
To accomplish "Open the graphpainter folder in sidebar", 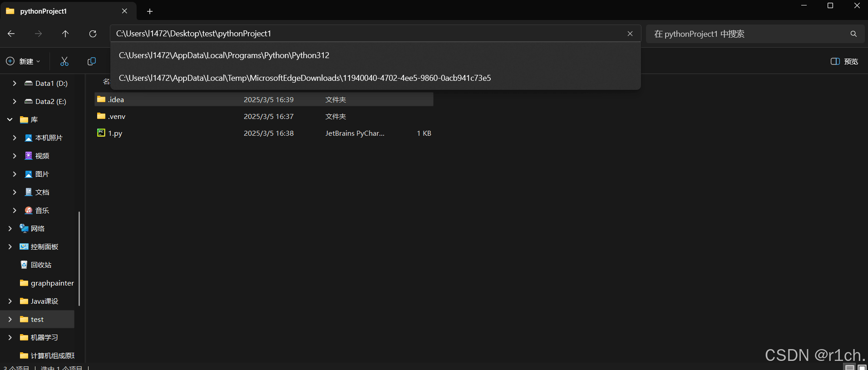I will click(47, 283).
